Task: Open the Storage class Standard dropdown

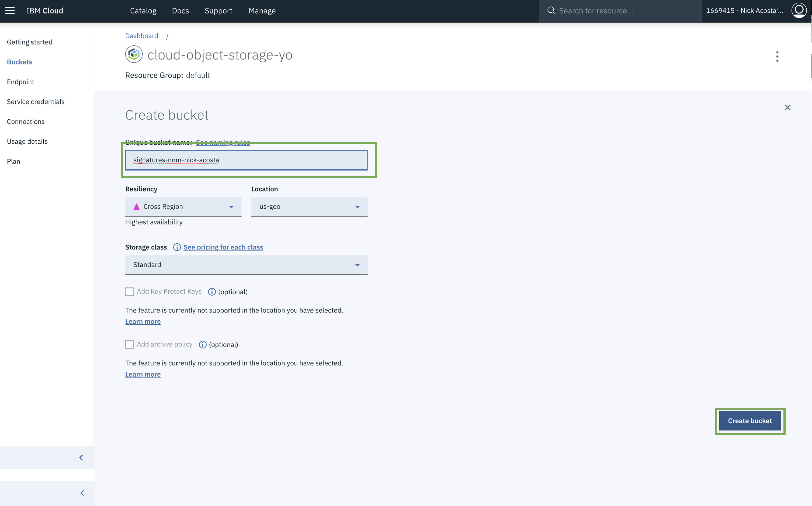Action: (x=246, y=265)
